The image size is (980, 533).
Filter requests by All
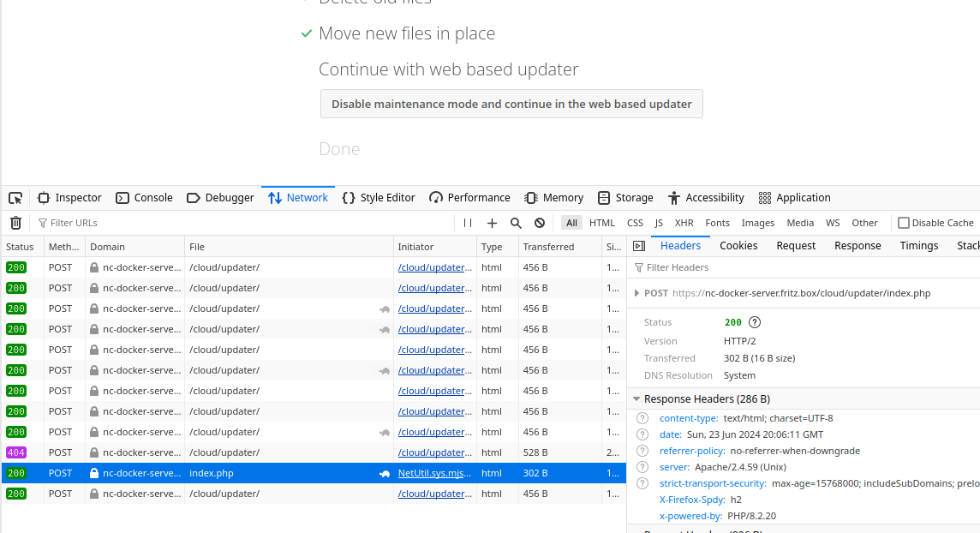(x=571, y=223)
